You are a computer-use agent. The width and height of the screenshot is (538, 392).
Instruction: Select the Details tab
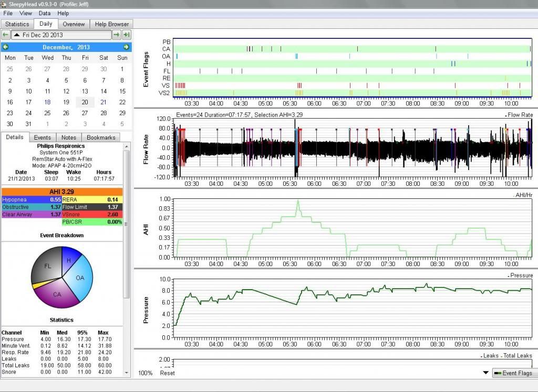(x=15, y=137)
